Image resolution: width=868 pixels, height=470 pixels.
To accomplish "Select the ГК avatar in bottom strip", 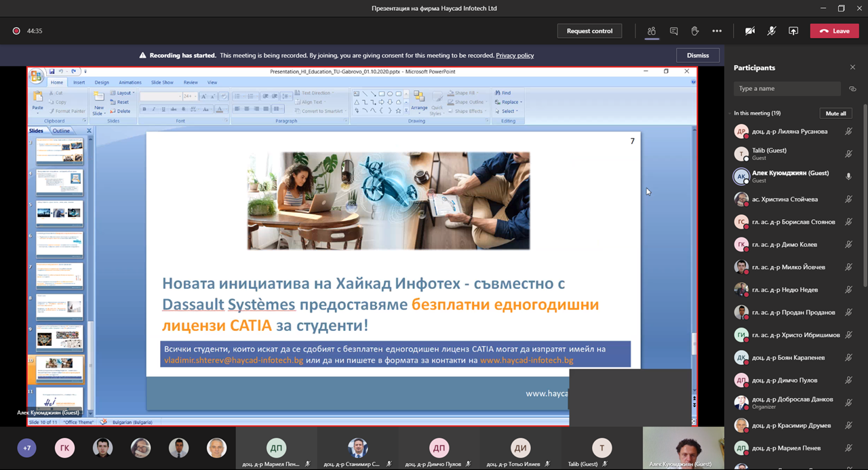I will coord(64,448).
